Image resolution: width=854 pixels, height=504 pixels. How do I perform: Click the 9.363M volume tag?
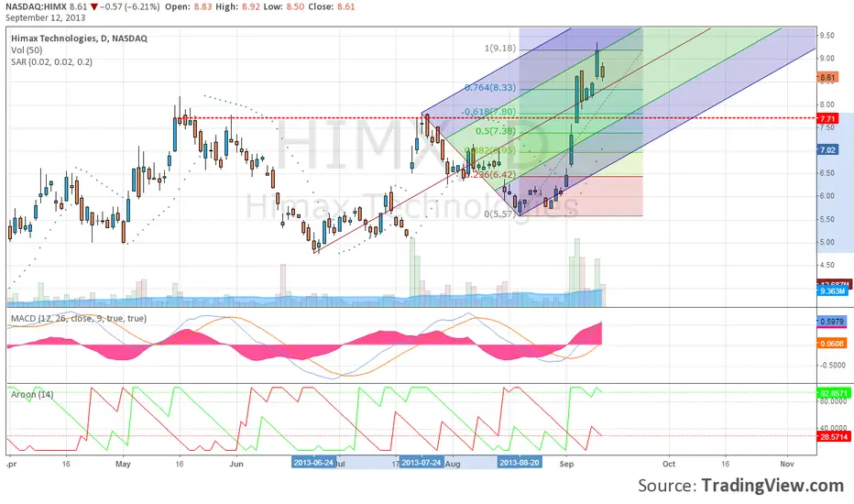pyautogui.click(x=833, y=291)
